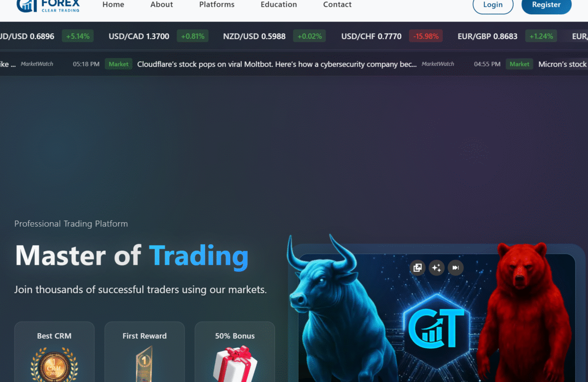
Task: Click the sparkle AI overlay icon
Action: [x=437, y=268]
